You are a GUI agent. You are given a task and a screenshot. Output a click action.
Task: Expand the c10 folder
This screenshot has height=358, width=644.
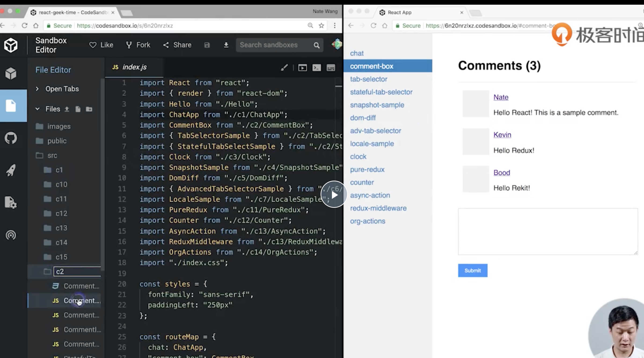click(x=61, y=185)
